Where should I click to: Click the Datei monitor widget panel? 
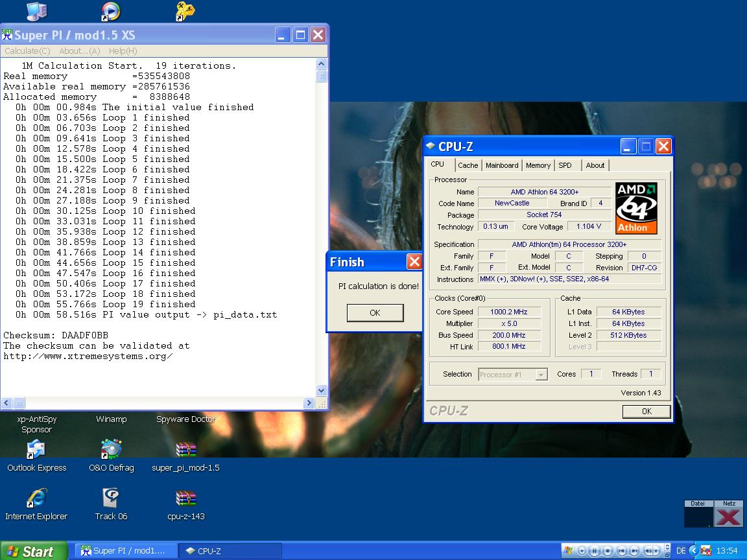pos(698,513)
